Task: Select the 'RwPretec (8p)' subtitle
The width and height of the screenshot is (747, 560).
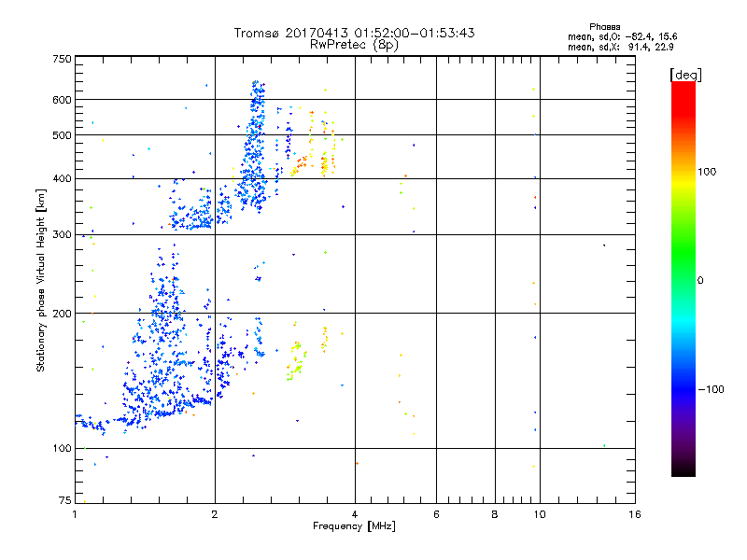Action: pos(354,45)
